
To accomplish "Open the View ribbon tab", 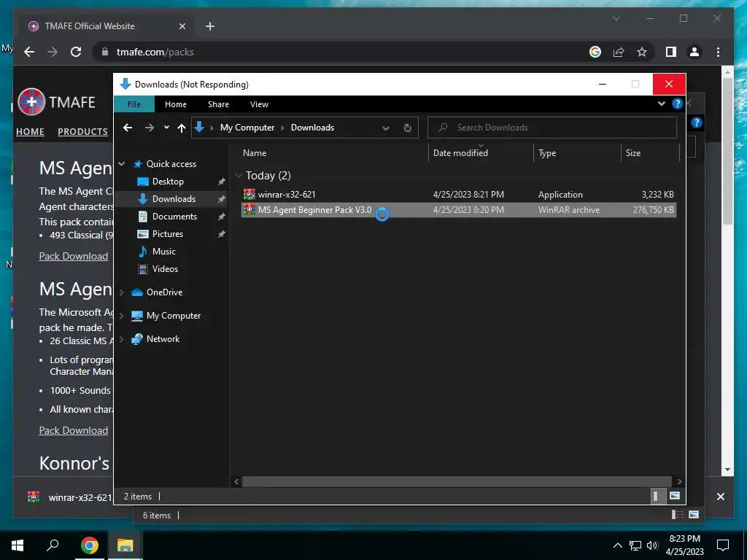I will pos(259,104).
